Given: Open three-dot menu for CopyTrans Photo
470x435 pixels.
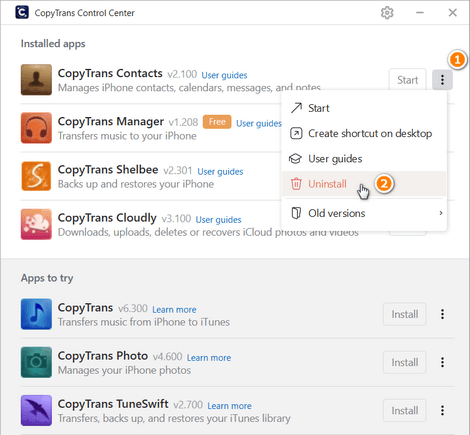Looking at the screenshot, I should coord(442,362).
